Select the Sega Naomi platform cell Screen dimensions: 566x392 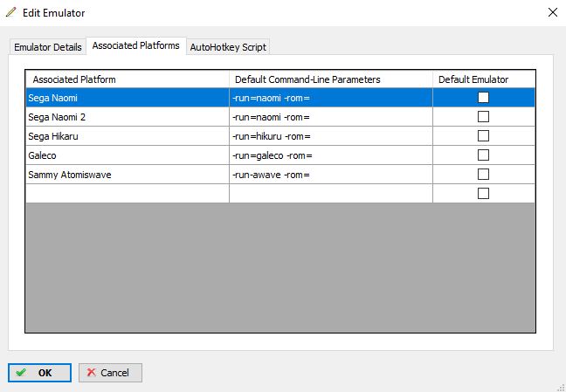tap(128, 98)
